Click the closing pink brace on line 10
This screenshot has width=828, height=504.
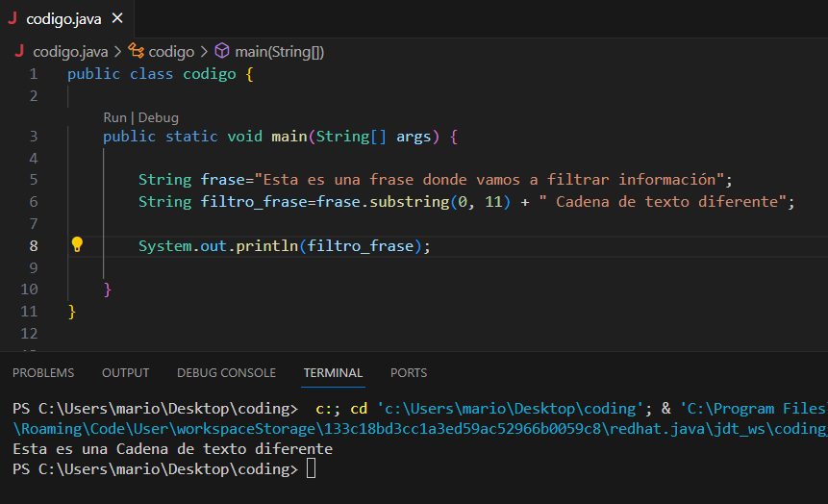[108, 290]
